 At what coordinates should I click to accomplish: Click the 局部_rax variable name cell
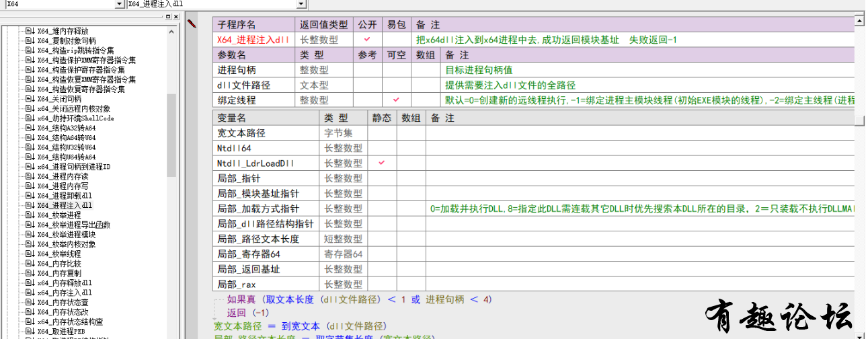tap(266, 285)
